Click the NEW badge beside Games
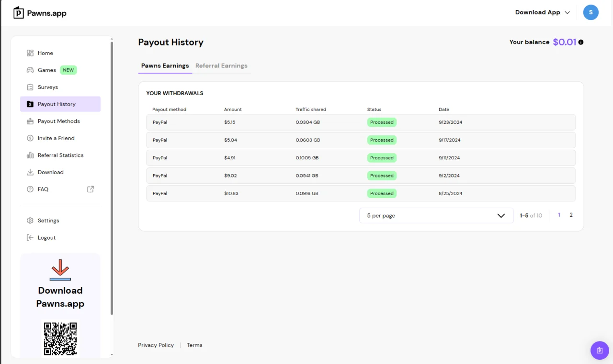 point(68,70)
